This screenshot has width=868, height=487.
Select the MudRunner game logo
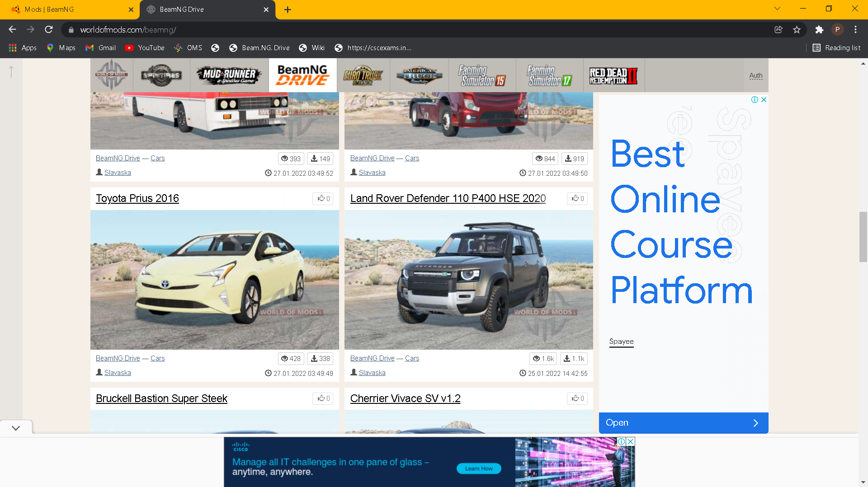(x=229, y=75)
